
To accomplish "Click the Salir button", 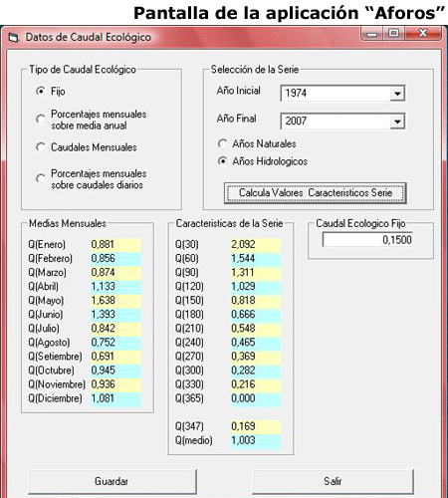I will tap(333, 481).
